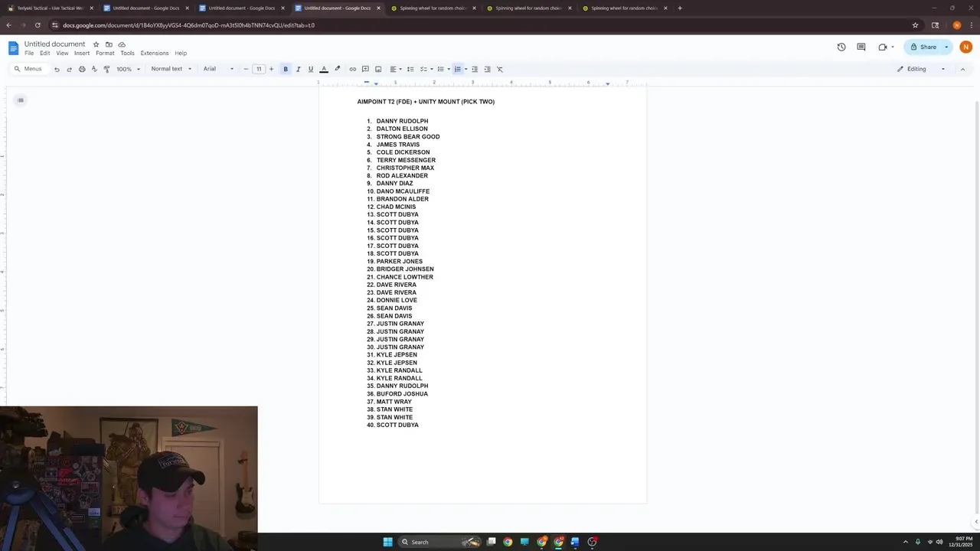Open the Format menu
The image size is (980, 551).
tap(105, 54)
